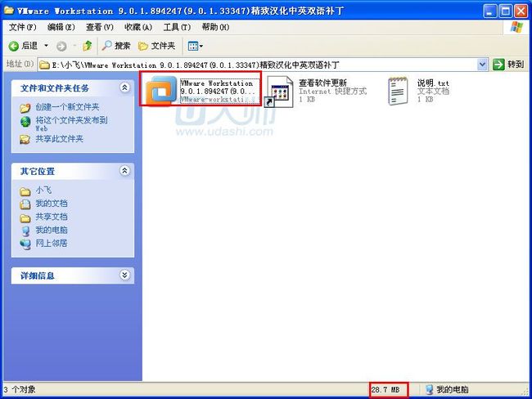The height and width of the screenshot is (399, 532).
Task: Click the folder icon in title bar
Action: (8, 11)
